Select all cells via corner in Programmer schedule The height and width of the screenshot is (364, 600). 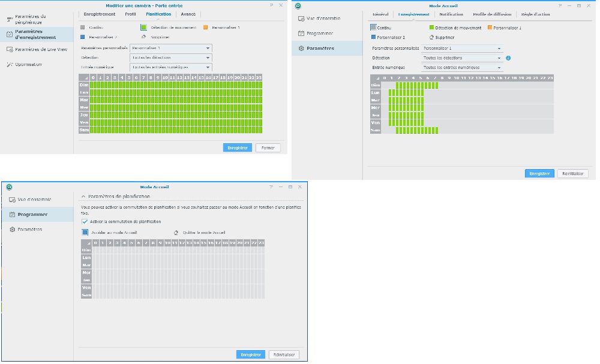coord(86,243)
